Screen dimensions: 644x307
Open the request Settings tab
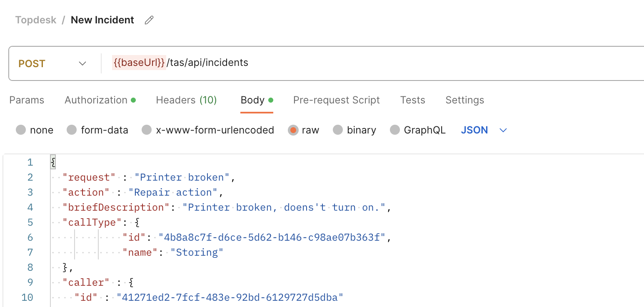[464, 100]
